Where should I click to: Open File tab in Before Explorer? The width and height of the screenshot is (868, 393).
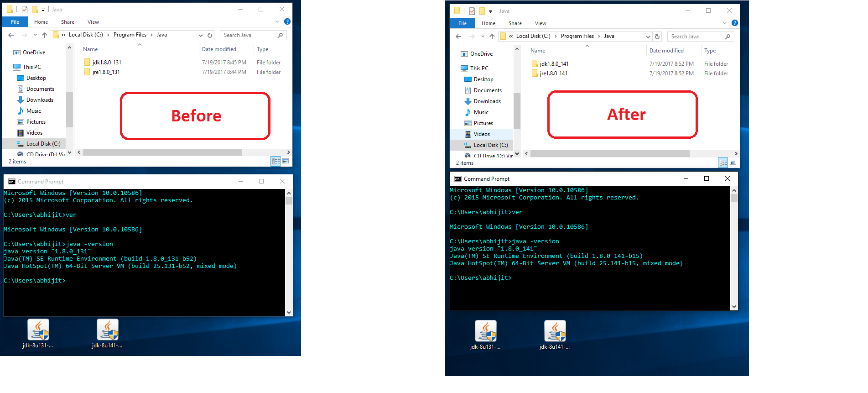pyautogui.click(x=15, y=22)
